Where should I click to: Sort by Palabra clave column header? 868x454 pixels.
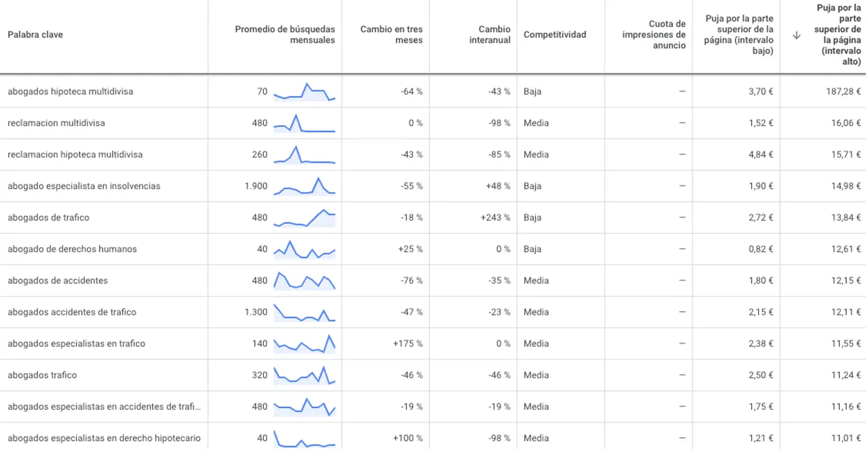[35, 35]
